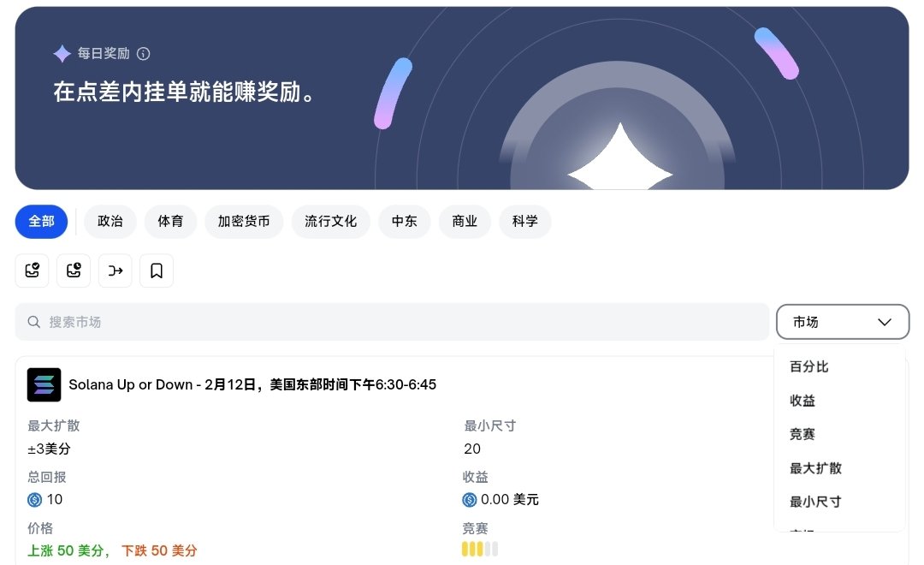Select the 科学 category tab
924x565 pixels.
point(525,222)
